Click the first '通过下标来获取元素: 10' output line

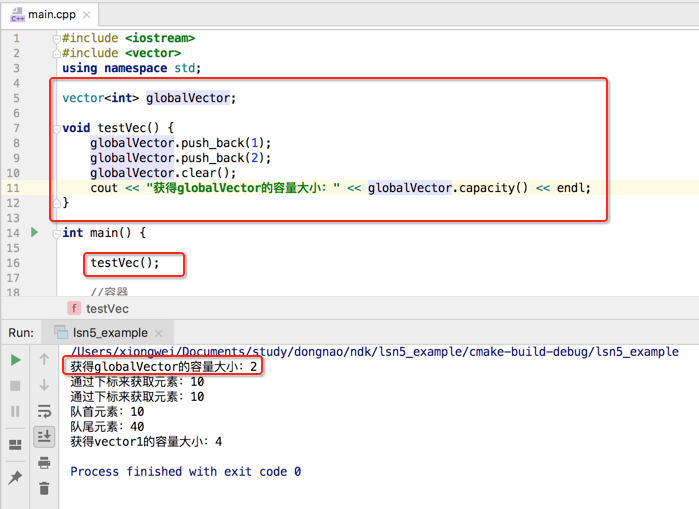click(137, 382)
